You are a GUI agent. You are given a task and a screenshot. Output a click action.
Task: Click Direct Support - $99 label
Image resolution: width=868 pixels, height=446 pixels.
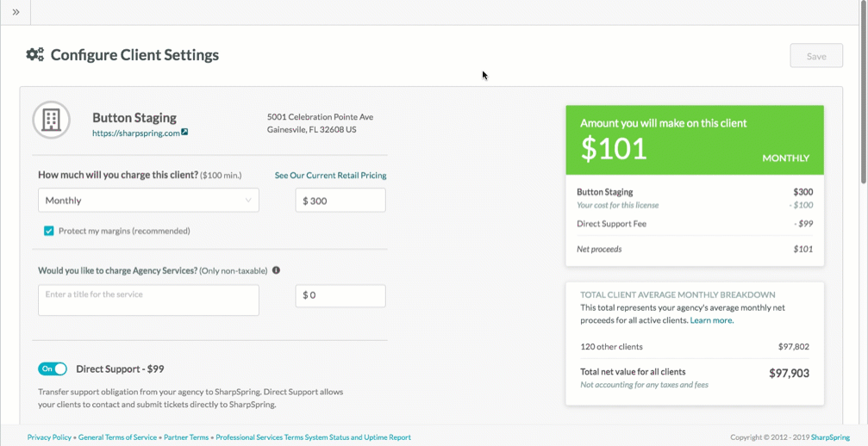point(120,369)
